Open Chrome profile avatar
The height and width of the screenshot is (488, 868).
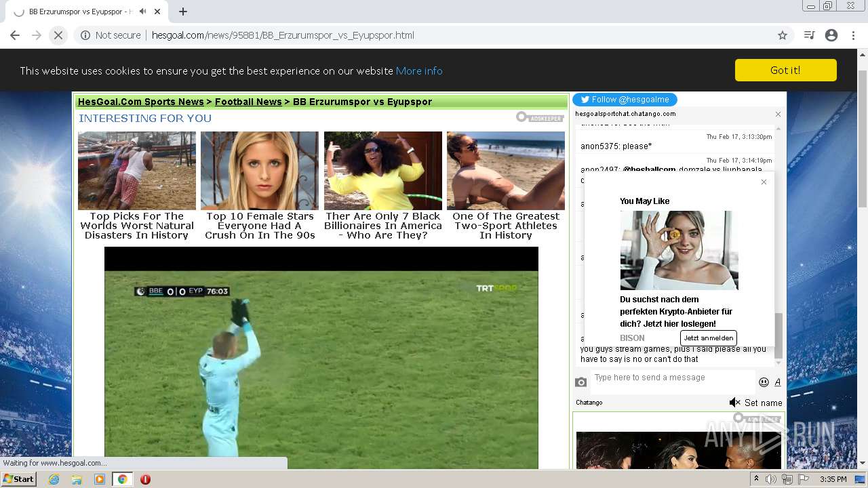(x=831, y=35)
